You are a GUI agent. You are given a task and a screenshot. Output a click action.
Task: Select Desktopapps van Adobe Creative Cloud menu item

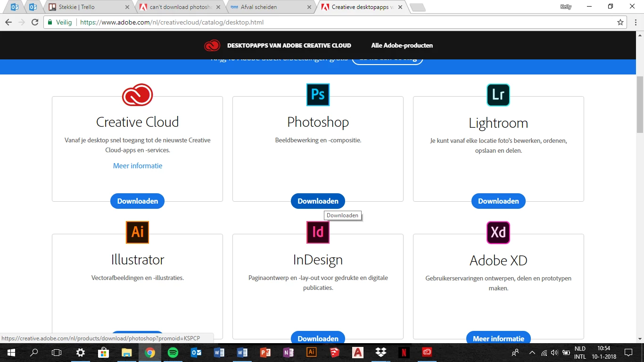tap(289, 46)
